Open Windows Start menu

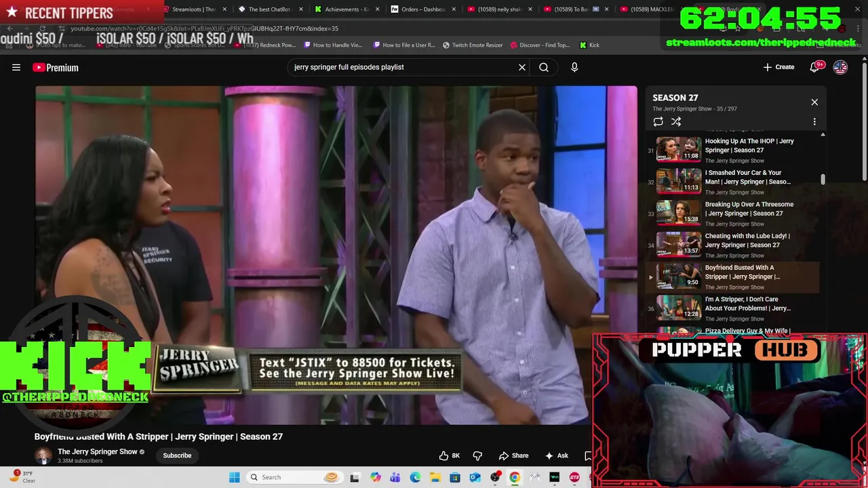pos(234,477)
